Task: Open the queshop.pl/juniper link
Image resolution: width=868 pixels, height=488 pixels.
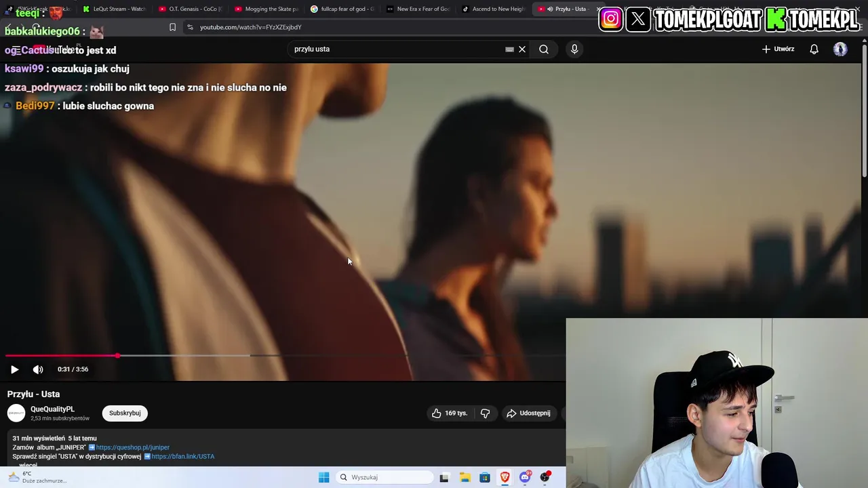Action: click(133, 447)
